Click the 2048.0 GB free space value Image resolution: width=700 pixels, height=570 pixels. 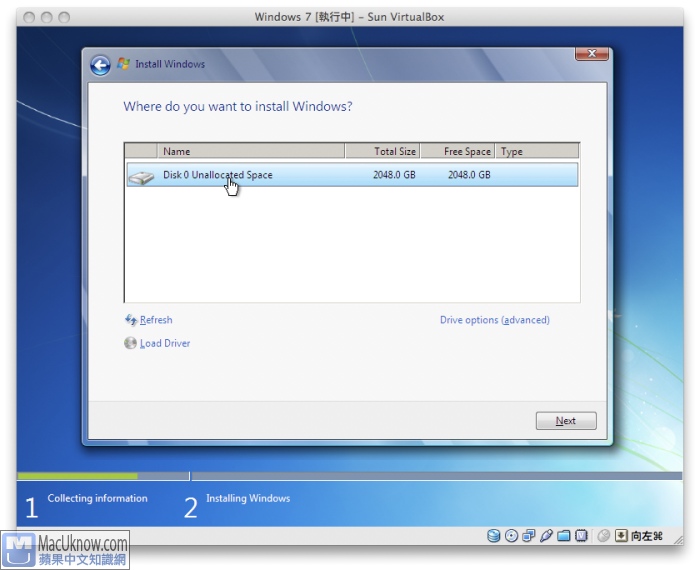pyautogui.click(x=469, y=175)
